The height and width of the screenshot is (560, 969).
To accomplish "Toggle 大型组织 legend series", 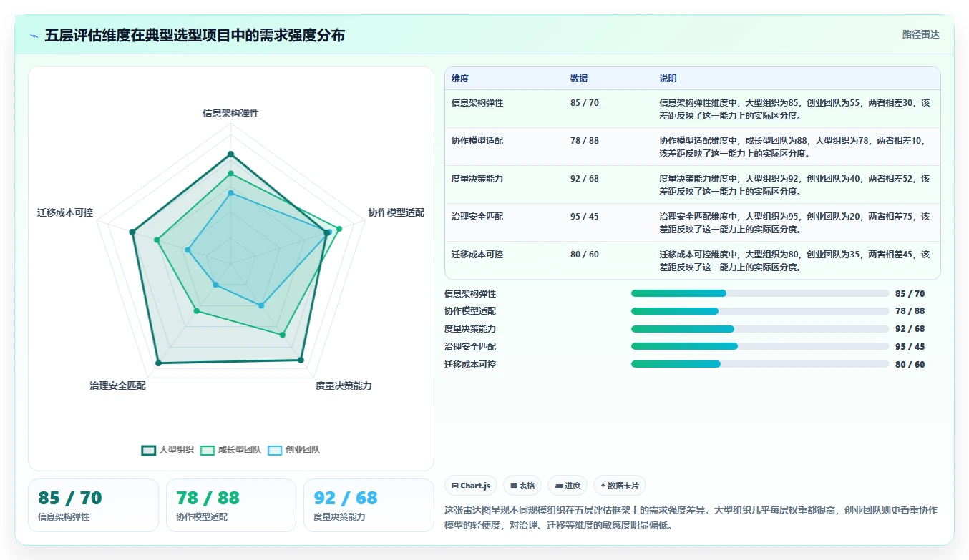I will tap(167, 450).
